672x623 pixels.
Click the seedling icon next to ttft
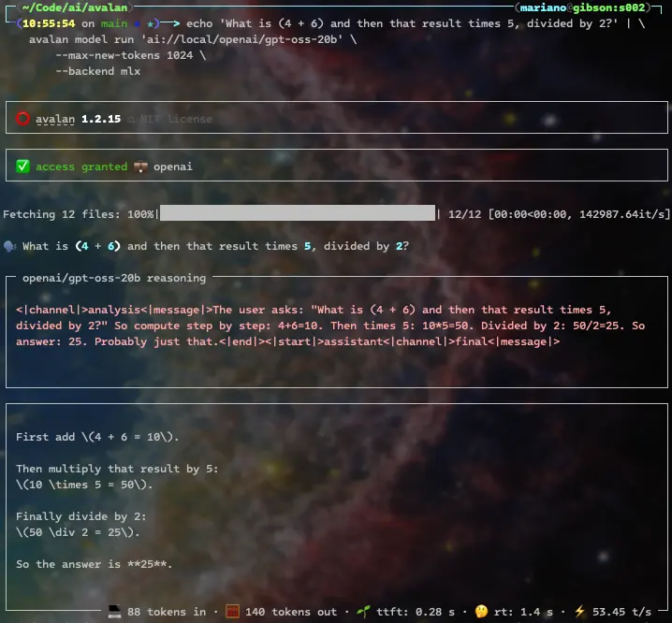point(363,612)
